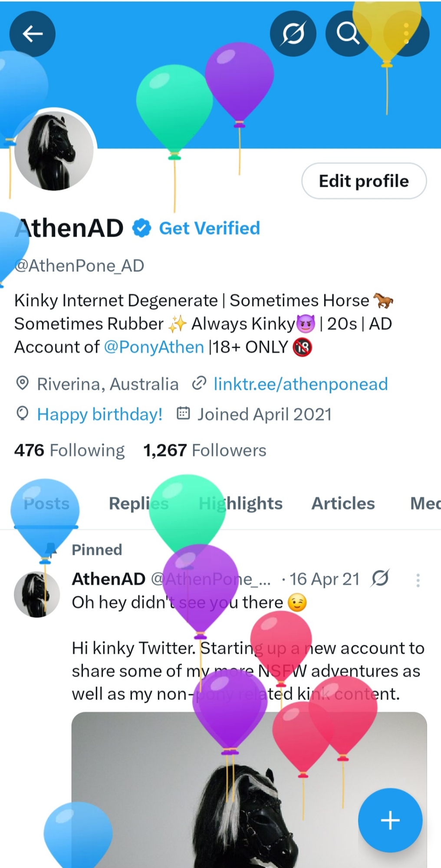Viewport: 441px width, 868px height.
Task: View the 1,267 Followers list
Action: pyautogui.click(x=205, y=450)
